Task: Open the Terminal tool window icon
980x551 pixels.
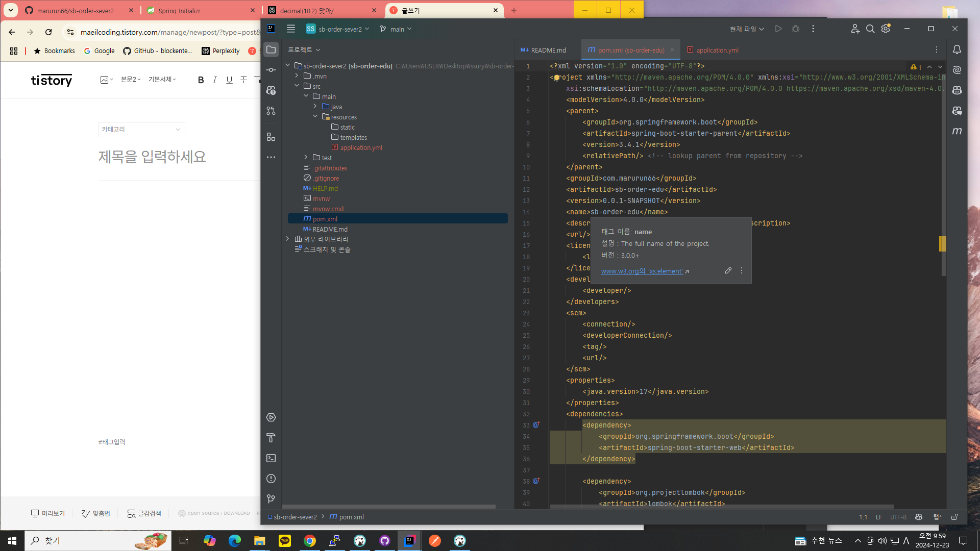Action: point(271,458)
